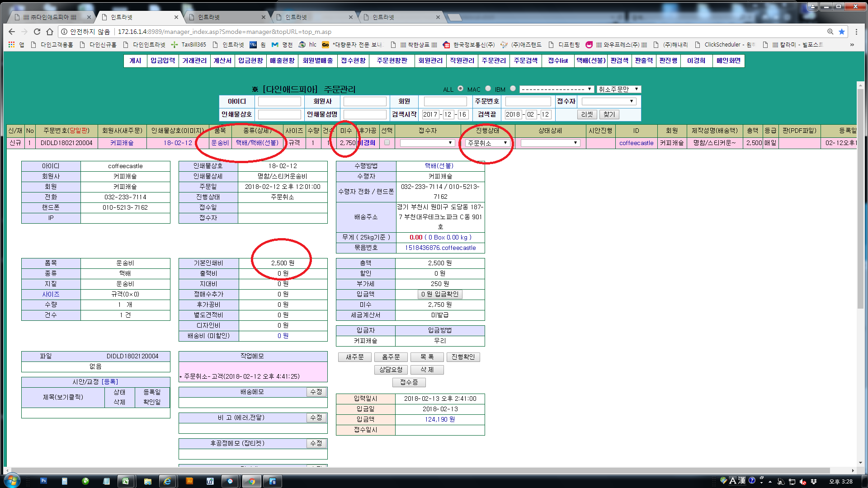Open Illustrator from the taskbar
This screenshot has width=868, height=488.
pos(189,481)
